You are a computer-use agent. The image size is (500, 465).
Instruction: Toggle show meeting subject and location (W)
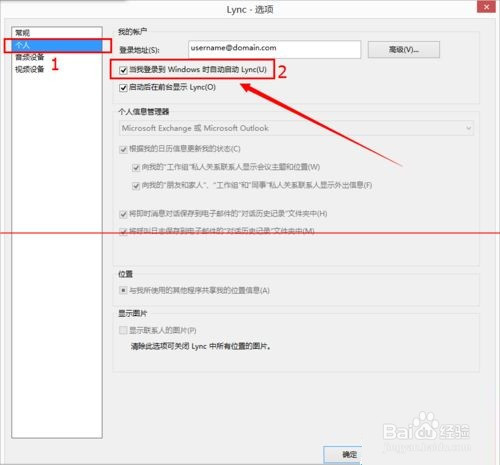(136, 167)
